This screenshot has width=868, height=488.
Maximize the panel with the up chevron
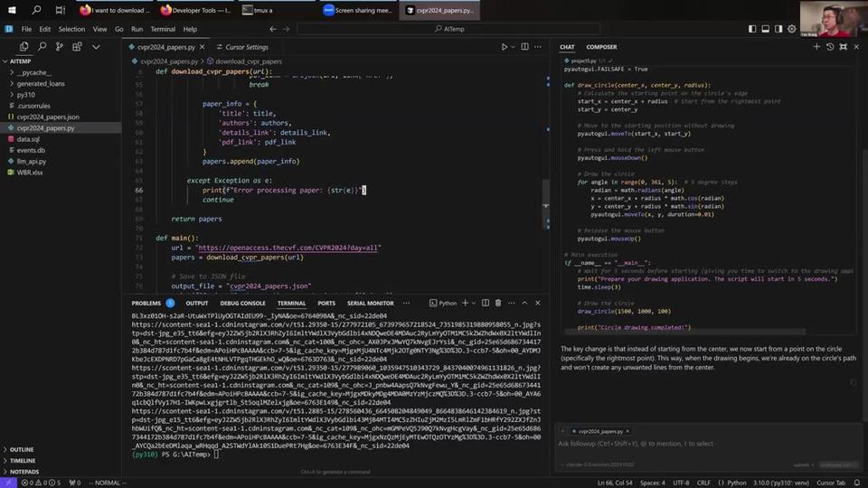click(524, 304)
